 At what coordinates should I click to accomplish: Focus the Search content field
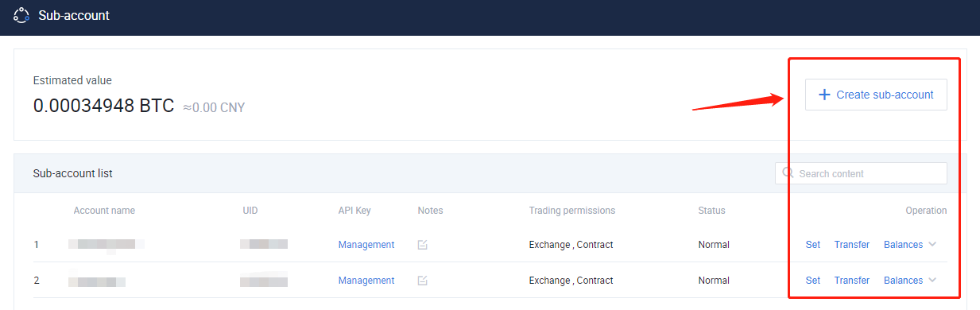pos(861,173)
